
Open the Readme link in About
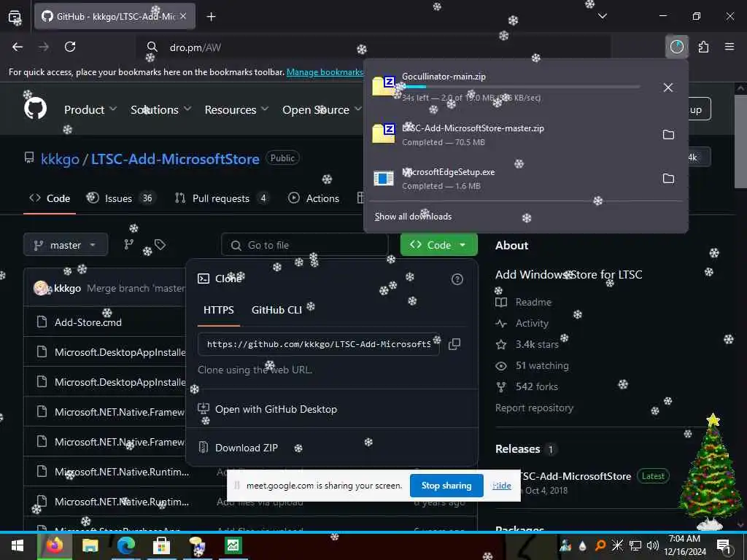tap(533, 302)
